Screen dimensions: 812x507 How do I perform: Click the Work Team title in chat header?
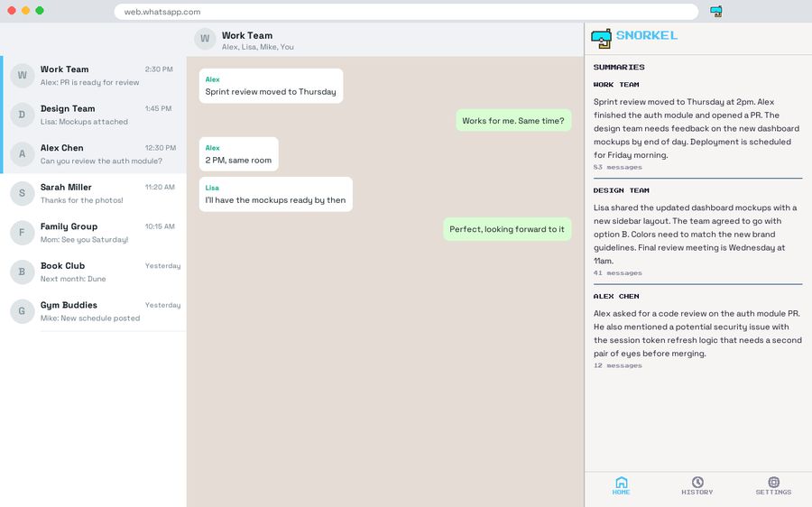247,35
